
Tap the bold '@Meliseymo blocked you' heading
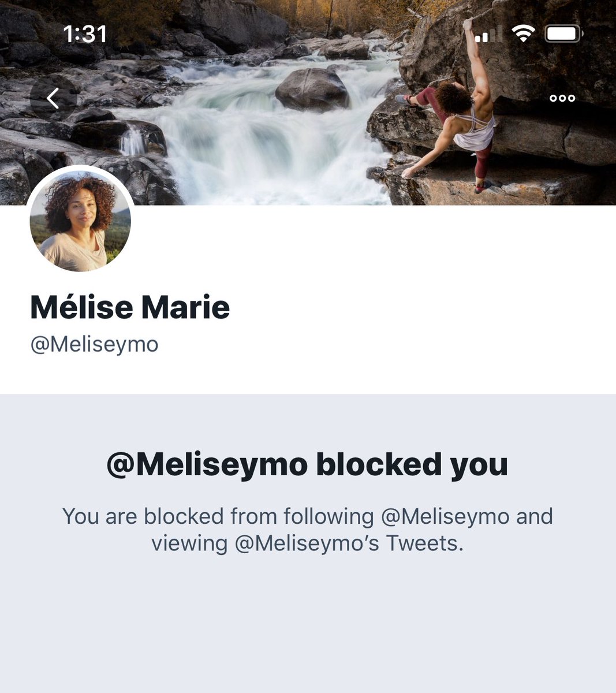(x=308, y=465)
